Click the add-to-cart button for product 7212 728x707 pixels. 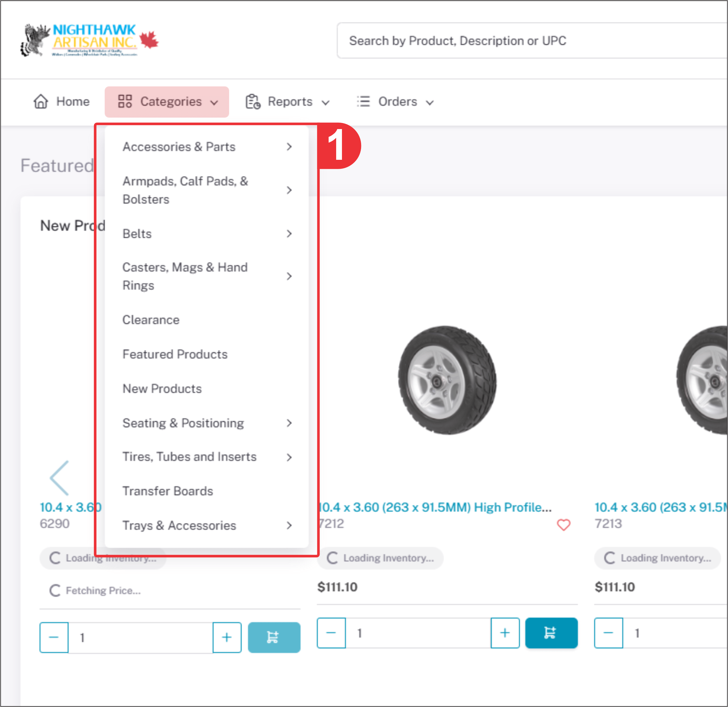(x=551, y=633)
